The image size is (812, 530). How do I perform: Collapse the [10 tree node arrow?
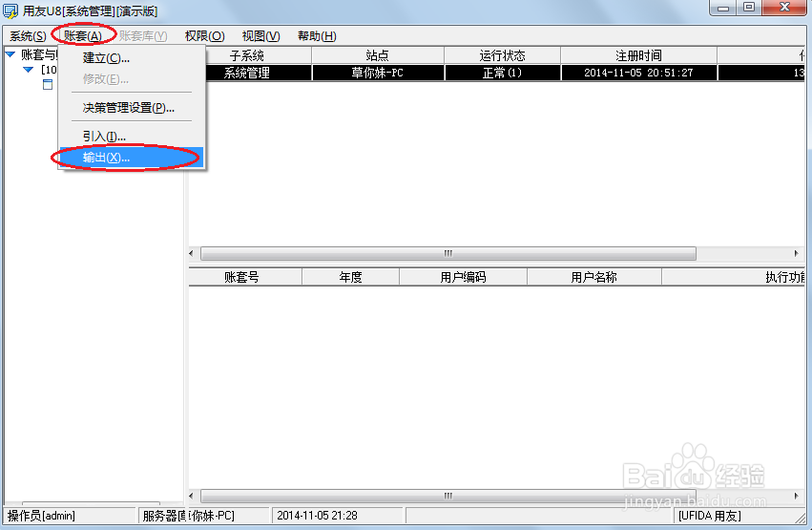click(29, 70)
